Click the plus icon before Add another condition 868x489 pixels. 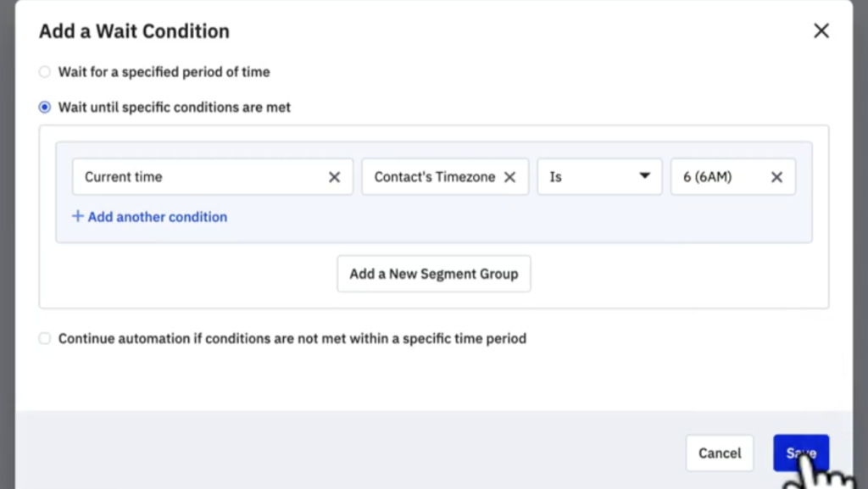78,217
